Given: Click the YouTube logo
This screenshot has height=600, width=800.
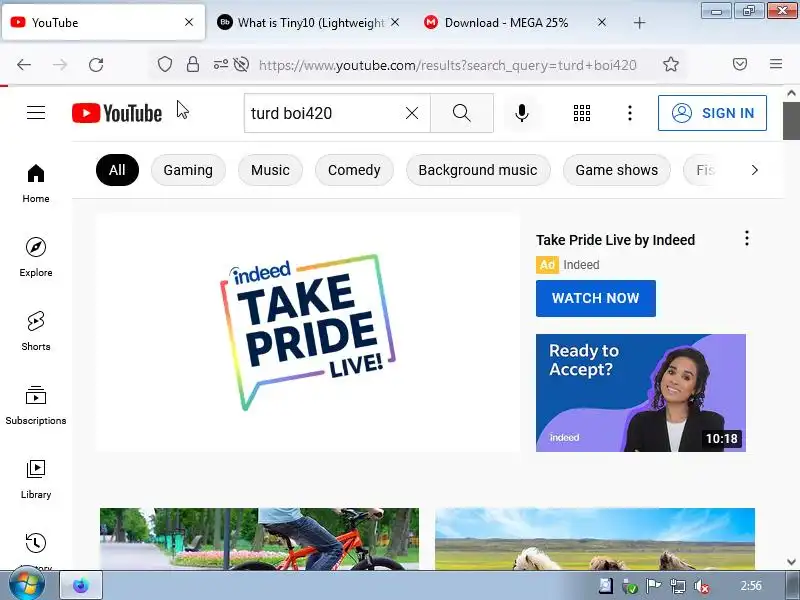Looking at the screenshot, I should click(x=117, y=113).
